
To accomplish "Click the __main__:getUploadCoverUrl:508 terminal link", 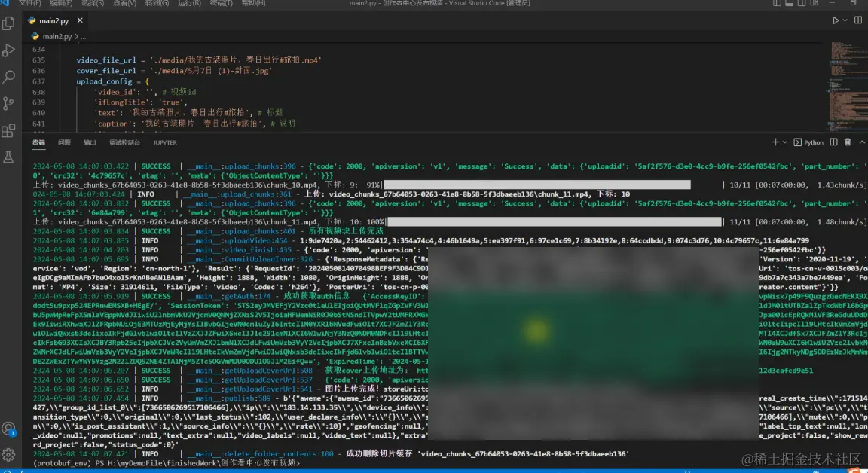I will (x=249, y=371).
